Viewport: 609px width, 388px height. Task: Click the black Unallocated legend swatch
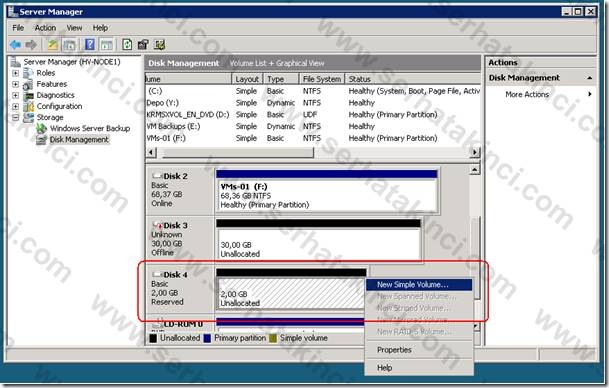tap(153, 338)
